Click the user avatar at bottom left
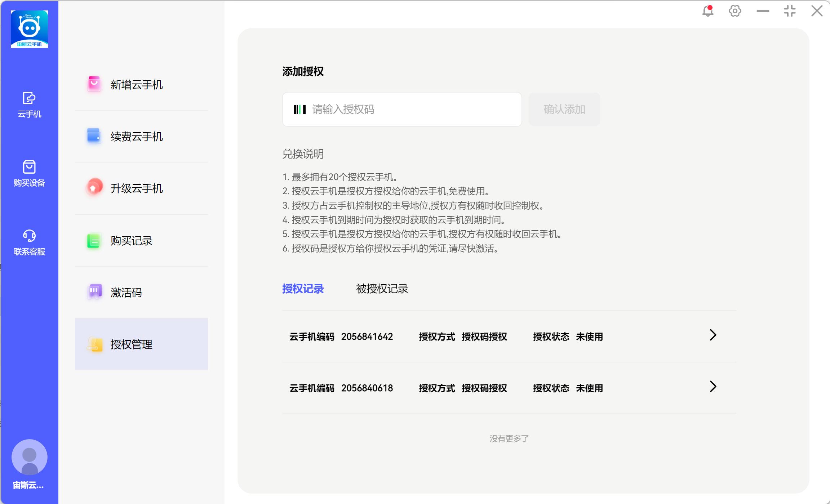Image resolution: width=830 pixels, height=504 pixels. pyautogui.click(x=29, y=457)
